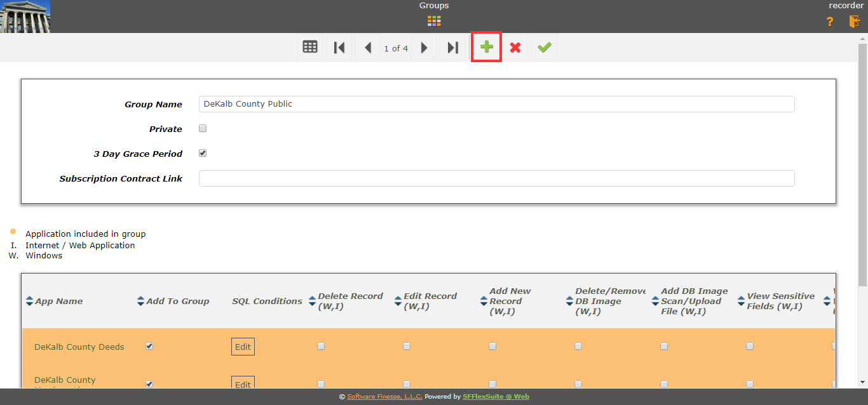Click the '1 of 4' record counter
The height and width of the screenshot is (405, 868).
(396, 48)
